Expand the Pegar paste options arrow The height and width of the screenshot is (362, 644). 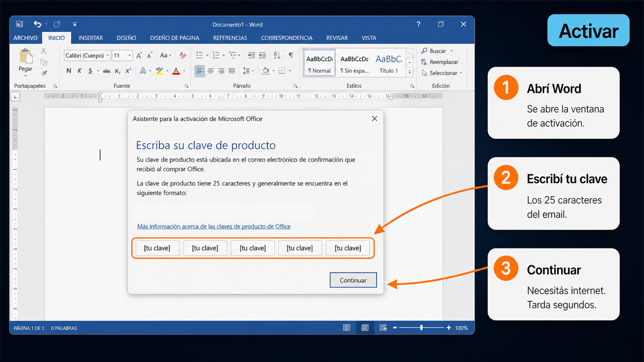(26, 75)
